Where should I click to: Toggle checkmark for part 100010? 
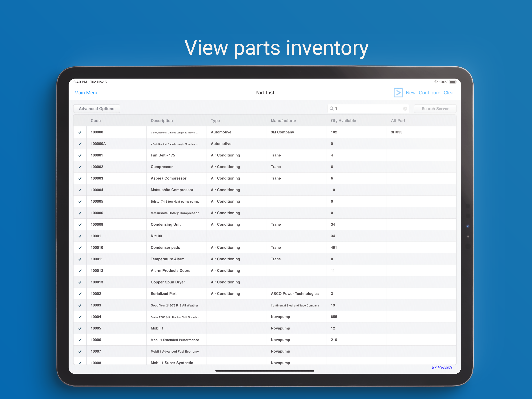click(80, 248)
